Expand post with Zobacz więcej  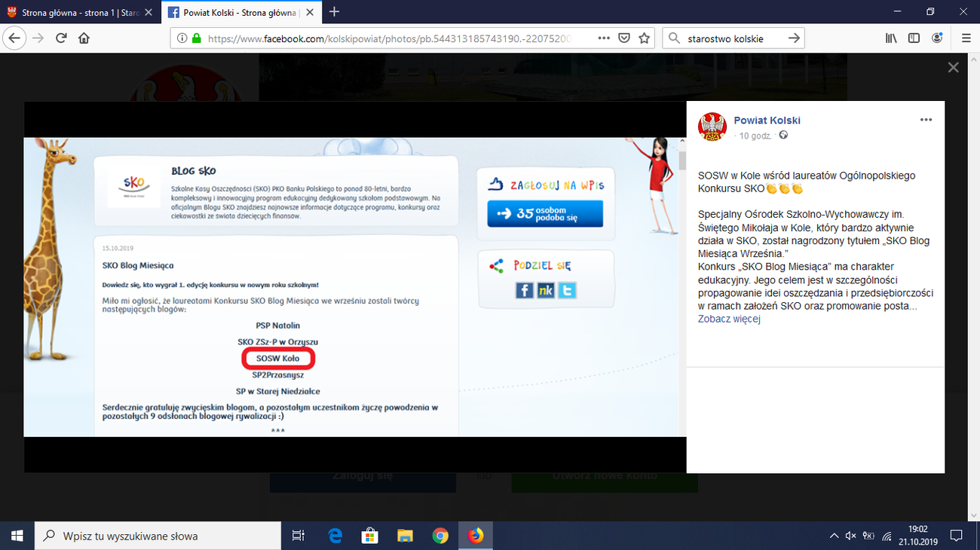click(x=729, y=319)
